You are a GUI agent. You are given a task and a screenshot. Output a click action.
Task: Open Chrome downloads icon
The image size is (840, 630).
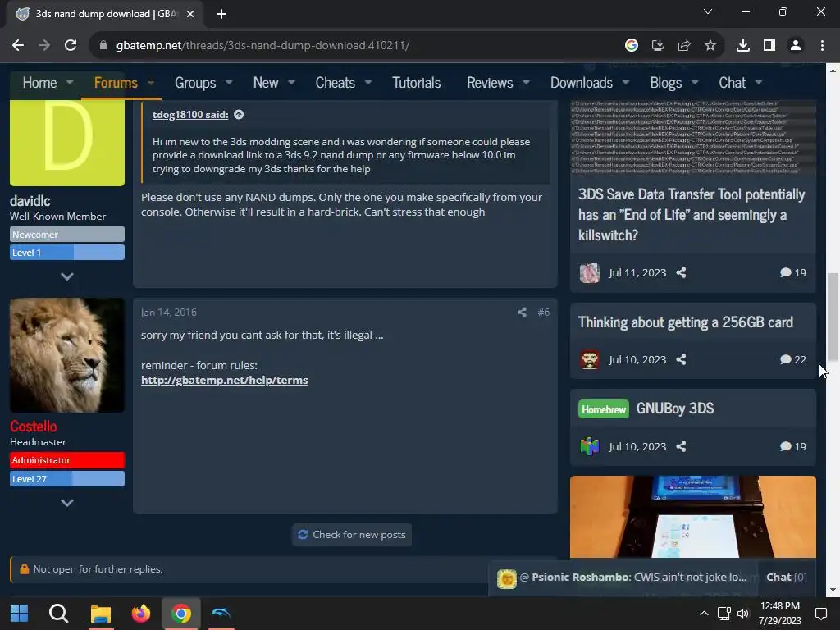click(742, 46)
